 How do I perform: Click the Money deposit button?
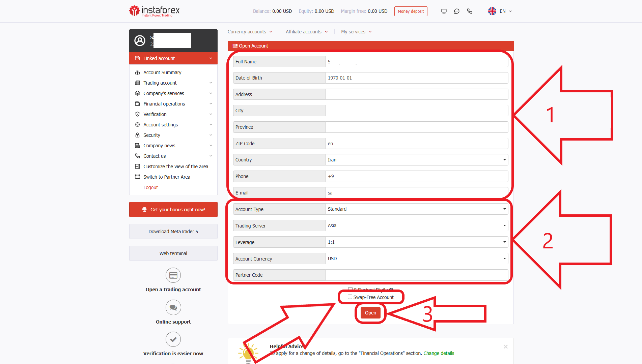pyautogui.click(x=411, y=11)
